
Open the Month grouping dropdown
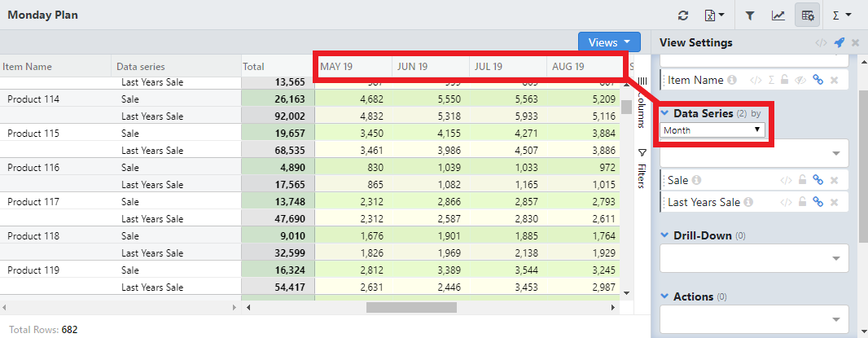[x=712, y=129]
